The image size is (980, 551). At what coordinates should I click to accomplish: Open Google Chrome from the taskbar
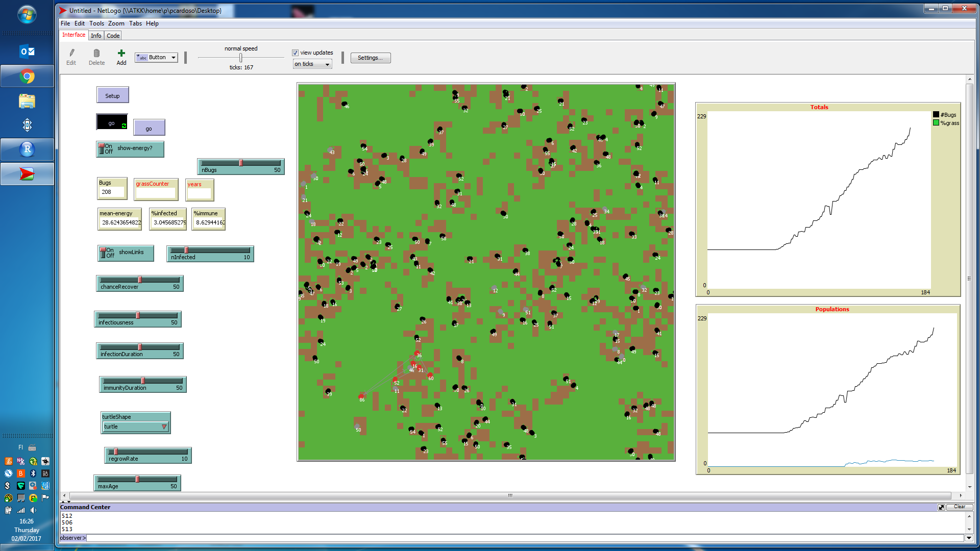click(x=27, y=77)
